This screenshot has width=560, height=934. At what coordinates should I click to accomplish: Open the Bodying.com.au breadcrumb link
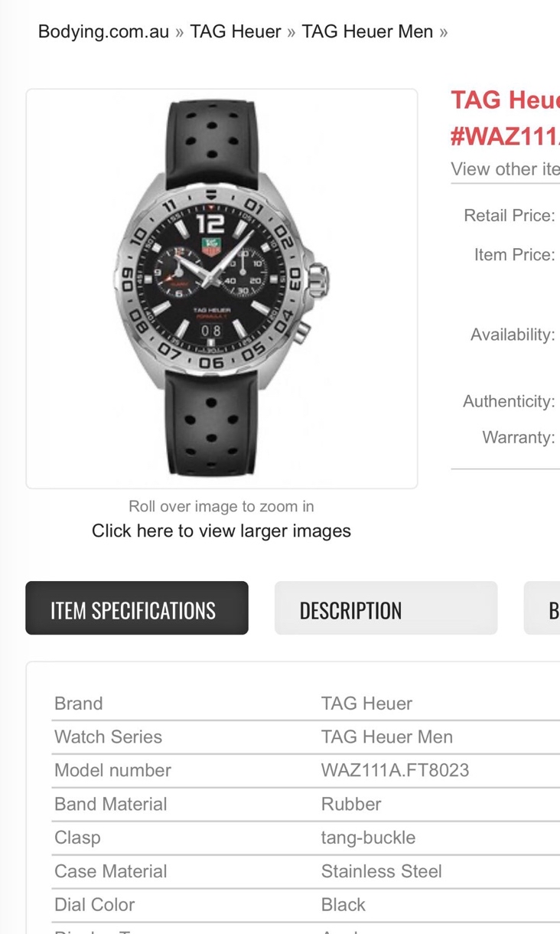click(x=103, y=31)
